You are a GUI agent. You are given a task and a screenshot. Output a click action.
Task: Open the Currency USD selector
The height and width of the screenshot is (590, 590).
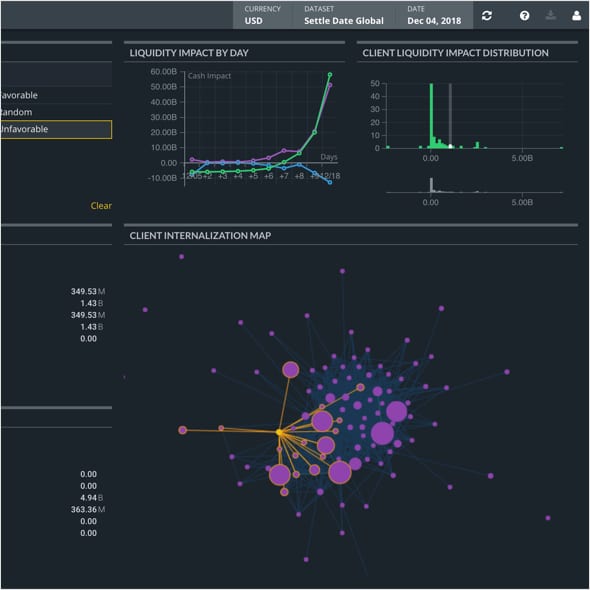point(262,15)
